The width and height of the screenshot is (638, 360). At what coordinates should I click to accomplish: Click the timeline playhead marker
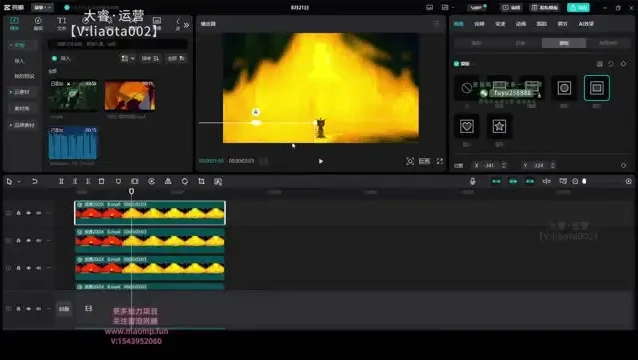click(131, 191)
